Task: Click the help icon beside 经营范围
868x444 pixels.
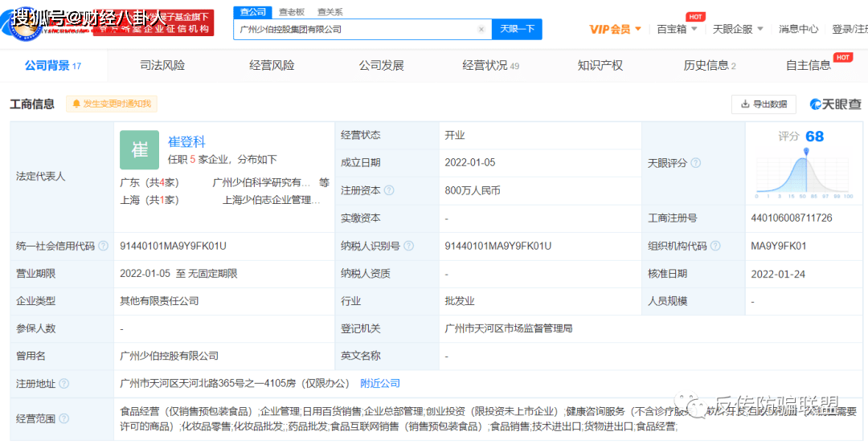Action: point(64,418)
